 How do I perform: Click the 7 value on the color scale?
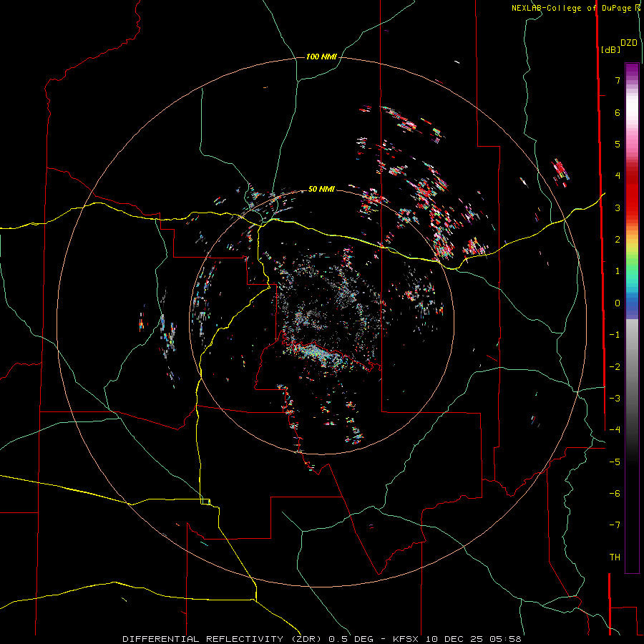618,80
